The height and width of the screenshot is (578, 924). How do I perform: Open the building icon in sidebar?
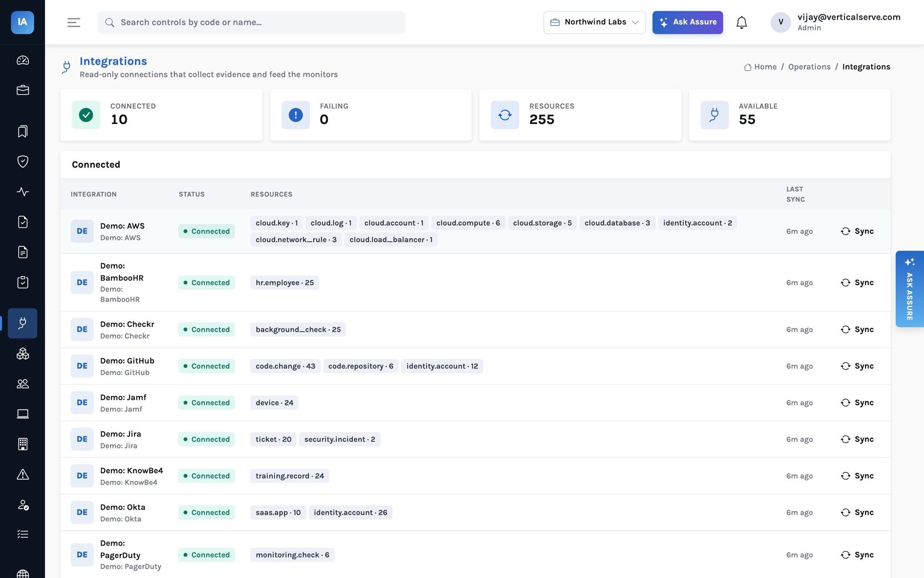coord(23,444)
